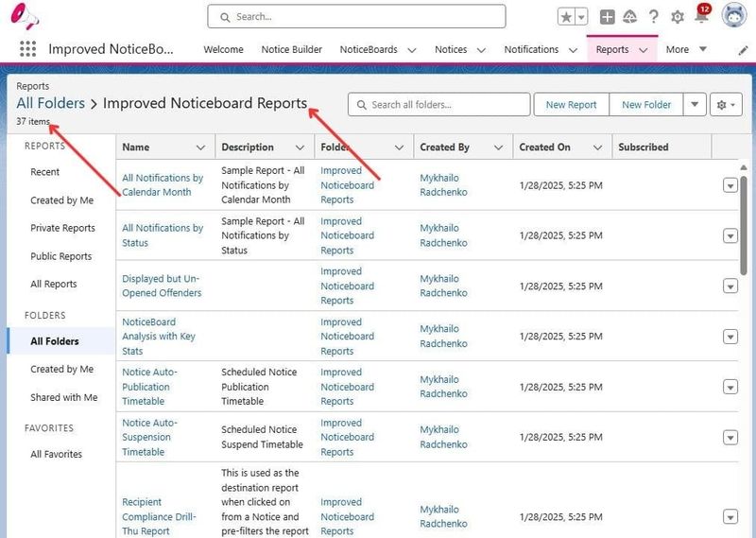The image size is (756, 538).
Task: Open the Description column chevron
Action: click(x=300, y=148)
